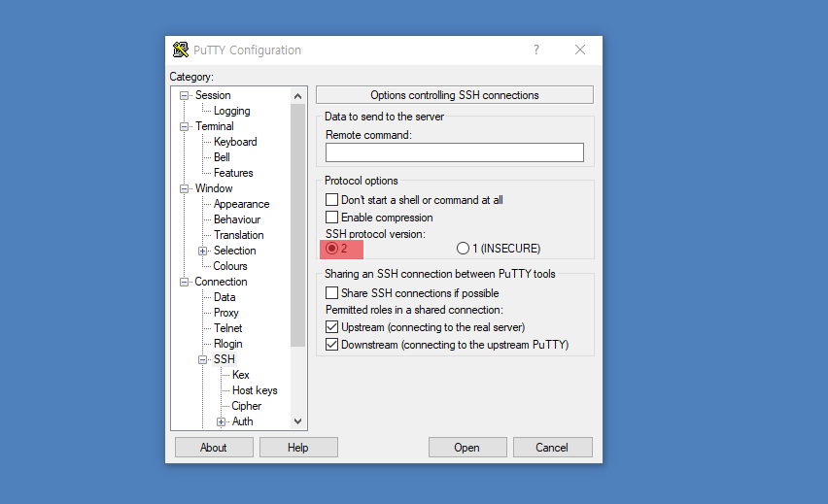Click the PuTTY icon in title bar

(x=181, y=50)
